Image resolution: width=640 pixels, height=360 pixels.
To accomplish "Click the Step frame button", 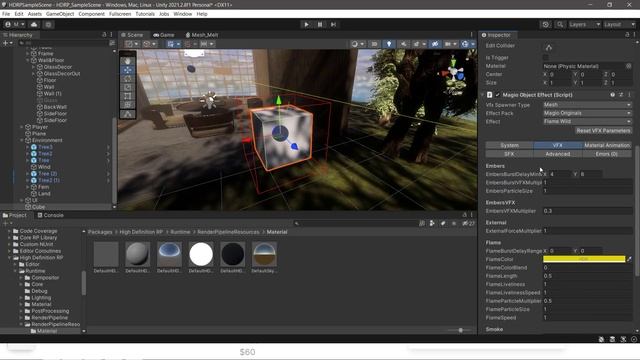I will pyautogui.click(x=333, y=24).
